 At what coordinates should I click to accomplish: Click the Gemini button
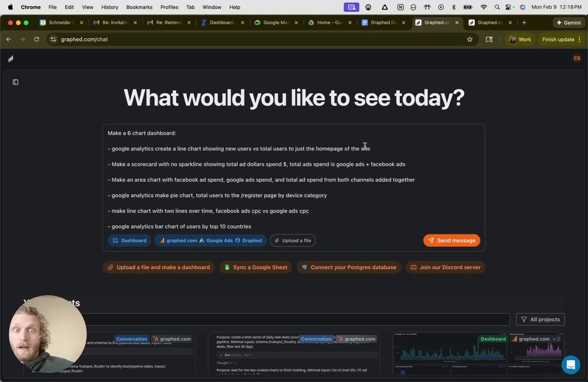coord(568,22)
